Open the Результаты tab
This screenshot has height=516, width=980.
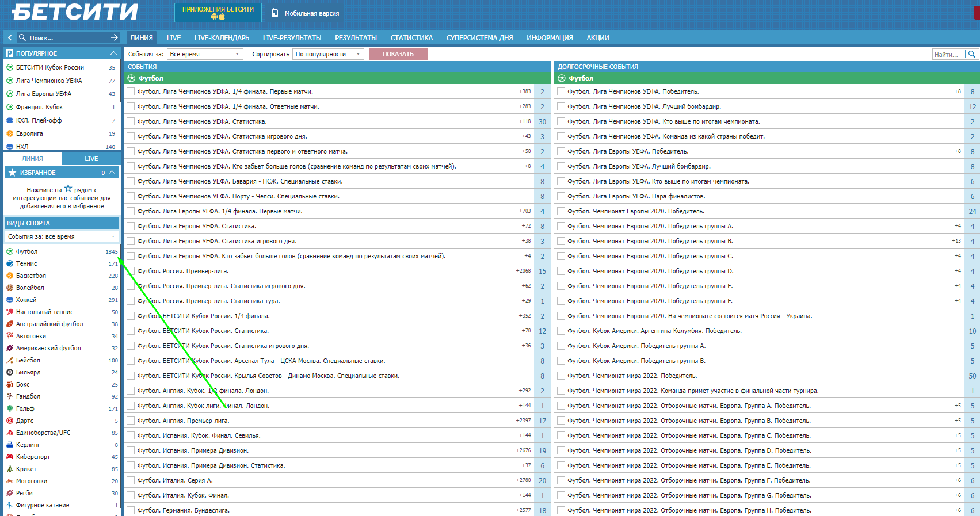click(356, 38)
